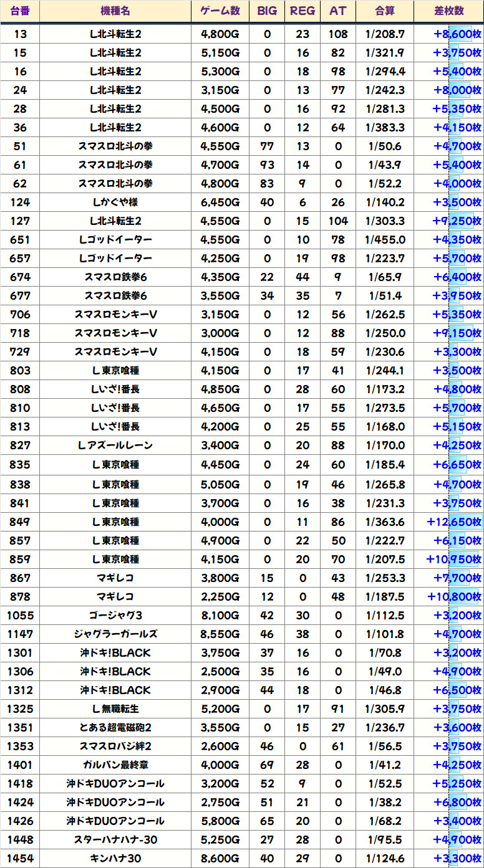Image resolution: width=484 pixels, height=868 pixels.
Task: Click machine number 1454 cell
Action: point(20,858)
